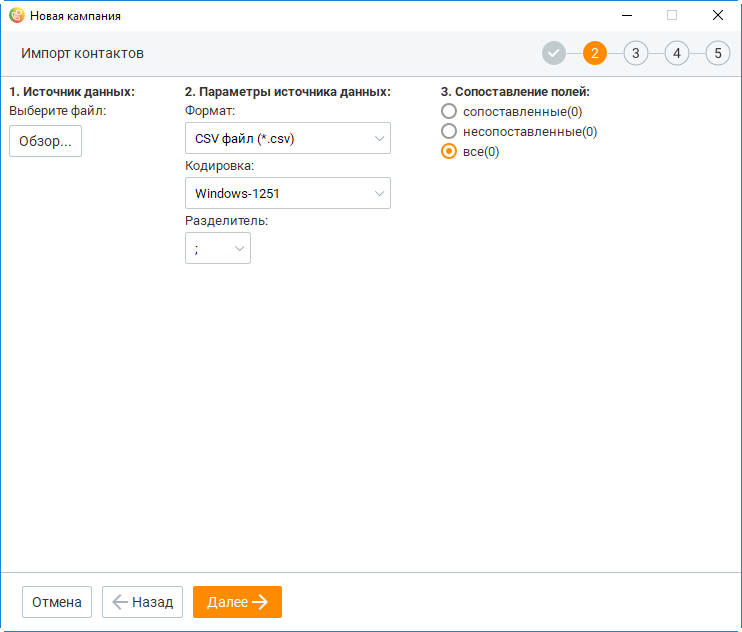Open the Разделитель semicolon dropdown
Image resolution: width=742 pixels, height=632 pixels.
click(218, 248)
